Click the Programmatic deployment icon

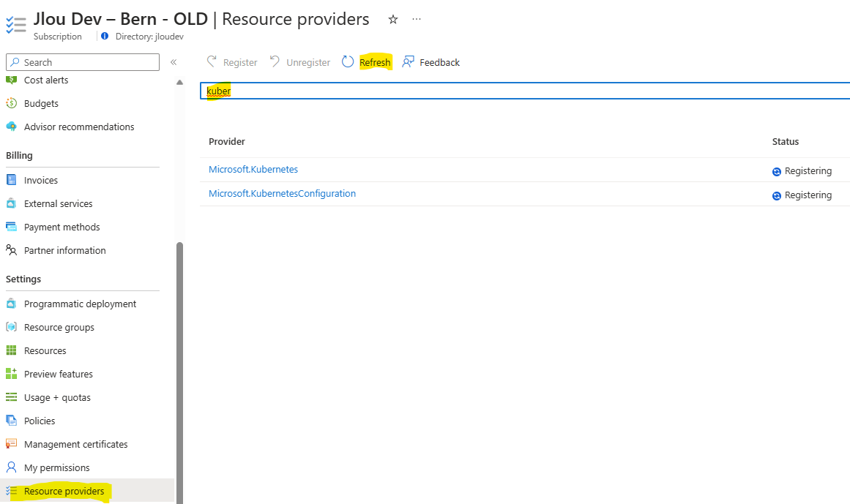[x=12, y=303]
